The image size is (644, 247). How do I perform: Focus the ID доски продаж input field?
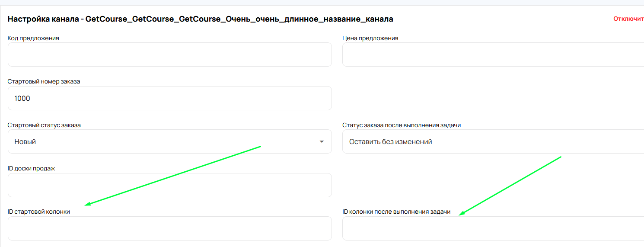(169, 185)
